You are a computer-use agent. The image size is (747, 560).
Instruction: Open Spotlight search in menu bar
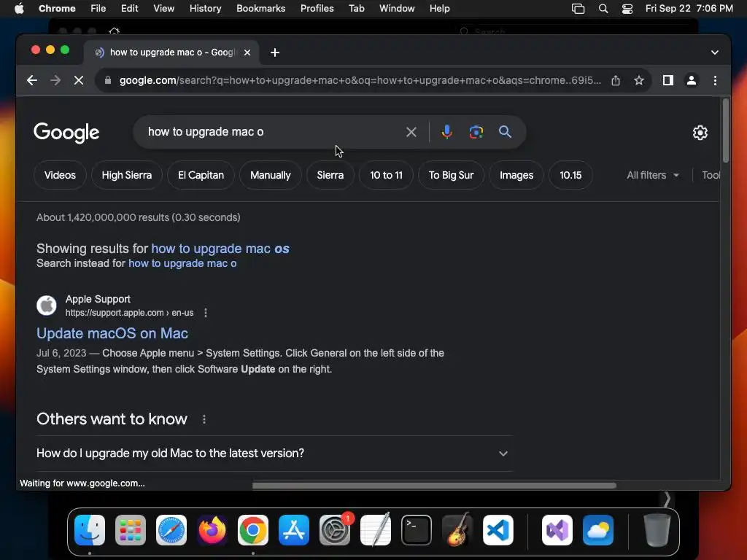coord(603,9)
